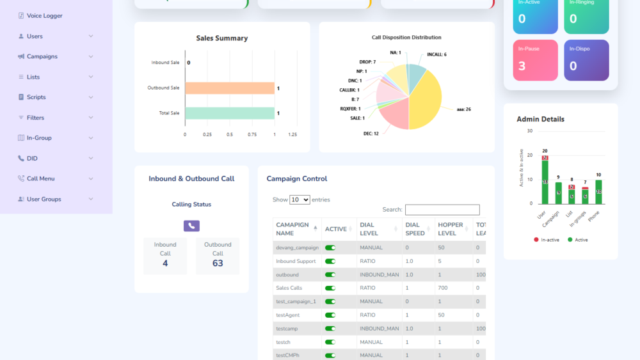Sort by Active column arrow
Viewport: 640px width, 360px height.
pos(351,229)
